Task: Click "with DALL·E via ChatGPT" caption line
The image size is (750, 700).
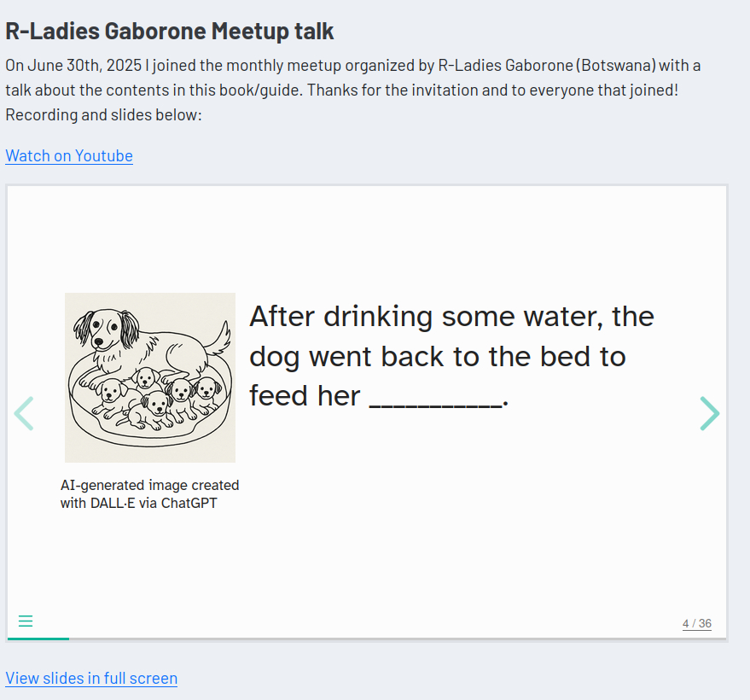Action: point(138,503)
